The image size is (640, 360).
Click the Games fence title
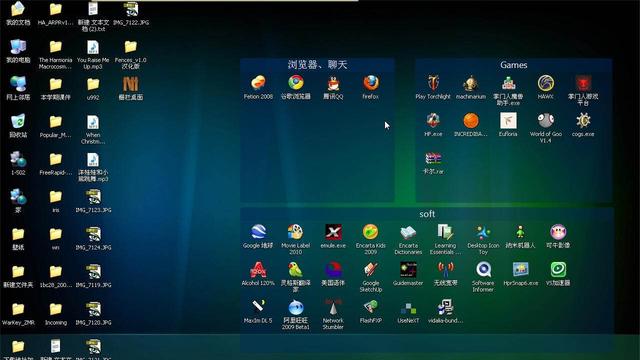click(513, 65)
